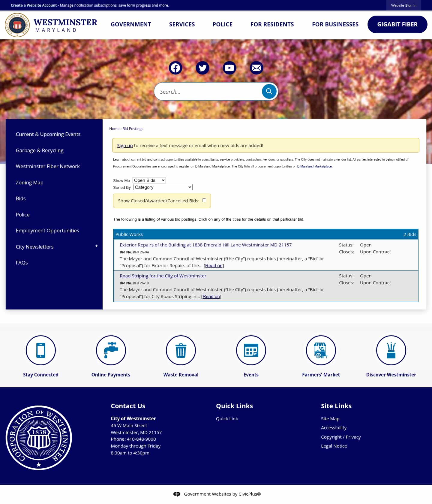The height and width of the screenshot is (504, 432).
Task: Open Zoning Map in the sidebar
Action: (x=29, y=183)
